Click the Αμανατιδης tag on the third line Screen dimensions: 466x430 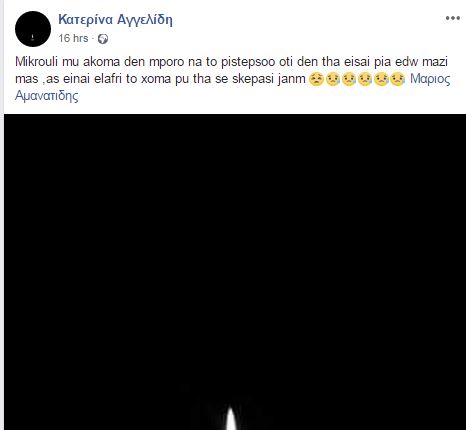point(47,96)
